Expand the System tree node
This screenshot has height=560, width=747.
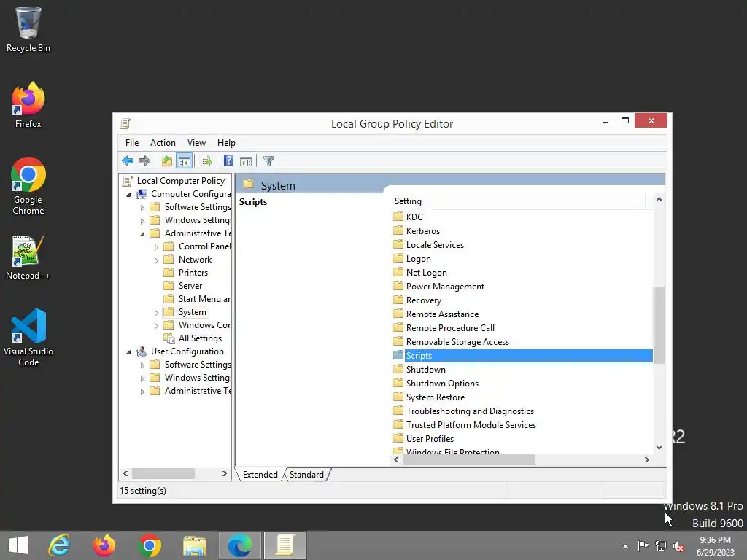[x=156, y=313]
